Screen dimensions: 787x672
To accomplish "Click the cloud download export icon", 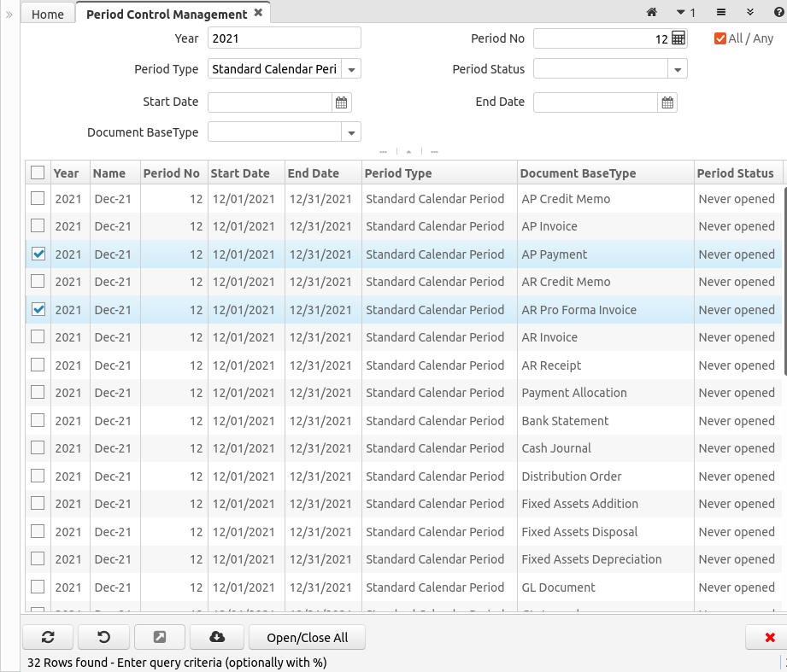I will (x=216, y=637).
